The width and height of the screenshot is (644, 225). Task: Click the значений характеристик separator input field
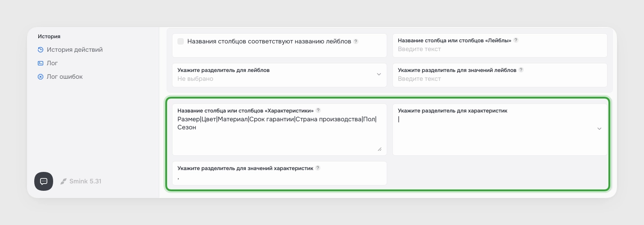click(279, 177)
